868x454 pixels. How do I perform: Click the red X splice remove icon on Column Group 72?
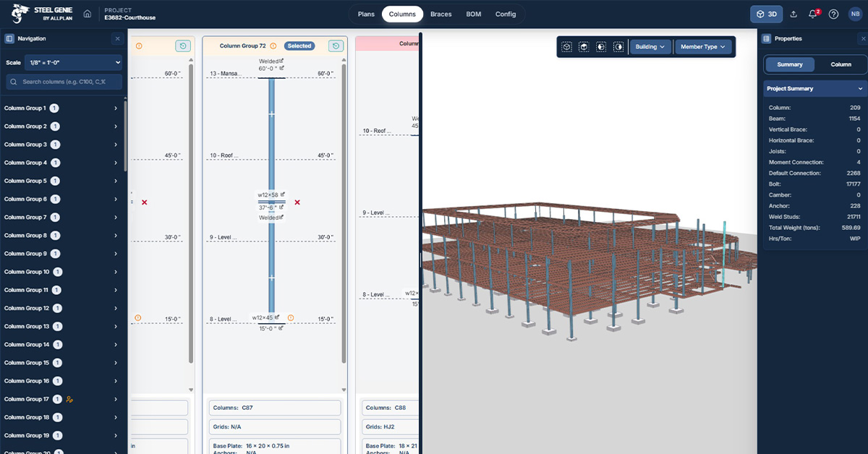297,202
